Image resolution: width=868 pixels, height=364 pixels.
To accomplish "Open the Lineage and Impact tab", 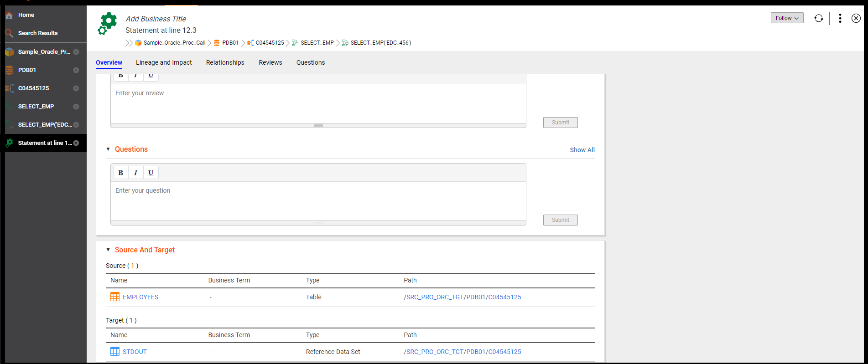I will tap(164, 62).
